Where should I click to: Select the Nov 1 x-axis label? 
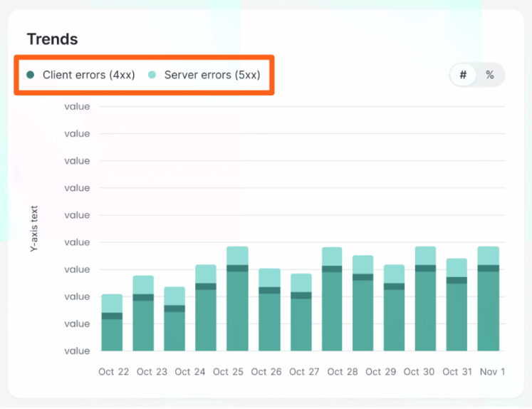click(x=491, y=372)
